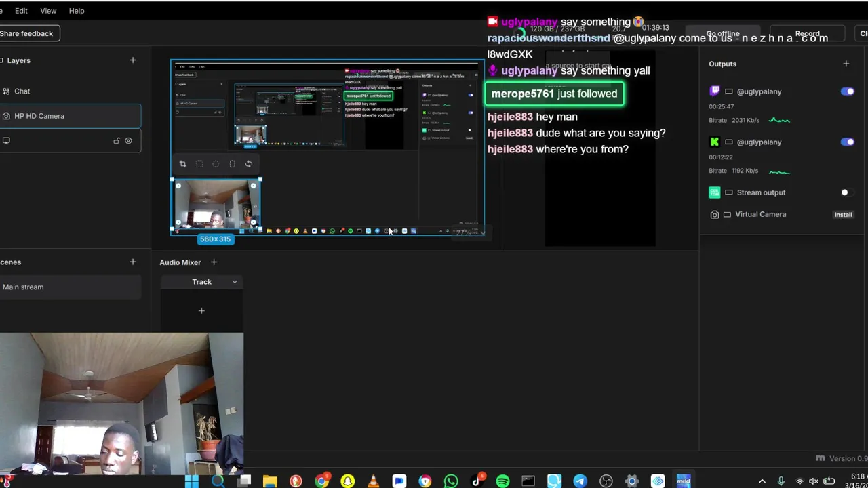Hide the screen layer with the eye icon
Screen dimensions: 868x488
click(x=128, y=141)
